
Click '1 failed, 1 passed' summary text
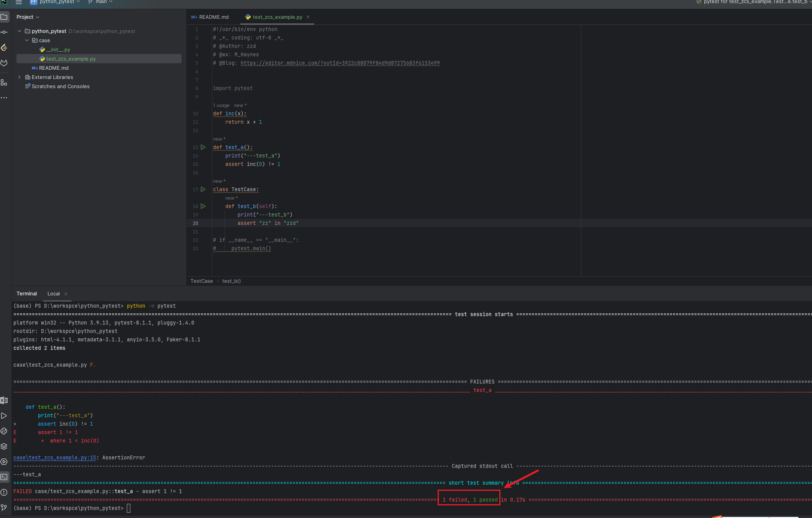tap(470, 500)
